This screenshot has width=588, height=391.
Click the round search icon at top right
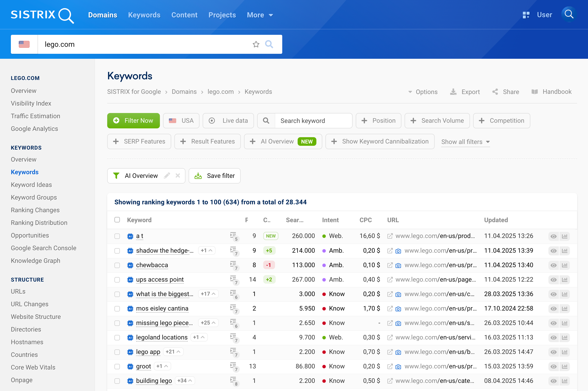click(x=569, y=14)
